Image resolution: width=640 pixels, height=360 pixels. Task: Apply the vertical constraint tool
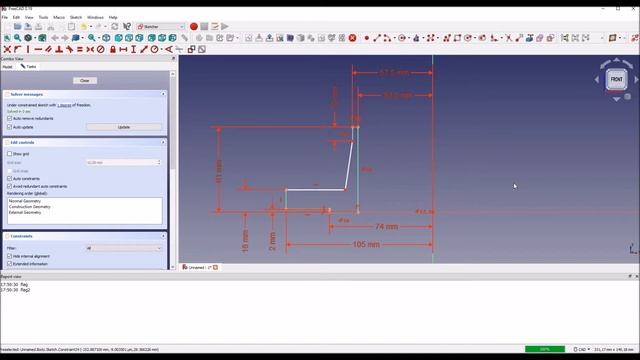coord(28,49)
